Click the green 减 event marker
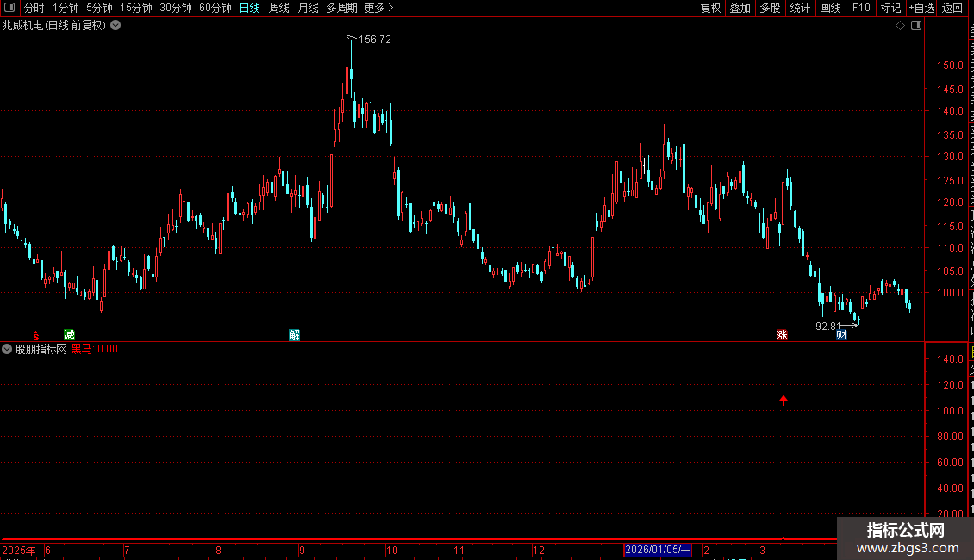The image size is (974, 560). [70, 335]
